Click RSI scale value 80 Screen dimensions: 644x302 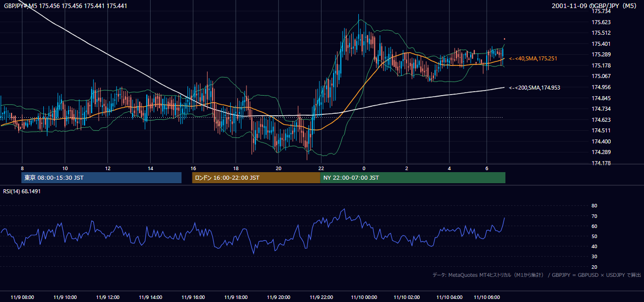coord(594,206)
